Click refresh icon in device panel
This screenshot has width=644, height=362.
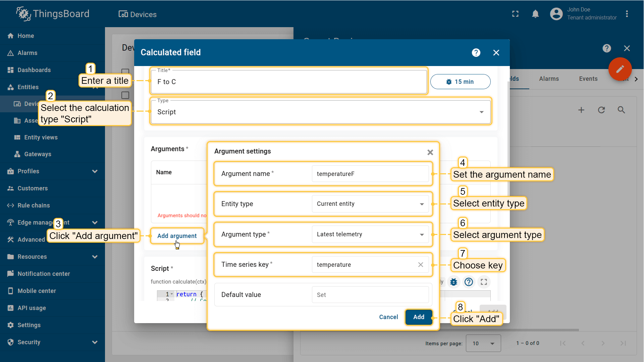[x=601, y=110]
